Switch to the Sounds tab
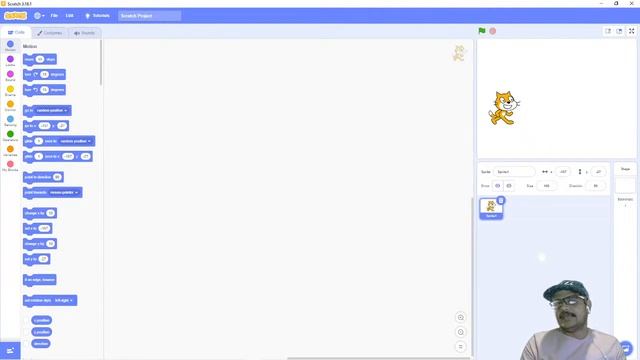The image size is (640, 360). point(84,33)
